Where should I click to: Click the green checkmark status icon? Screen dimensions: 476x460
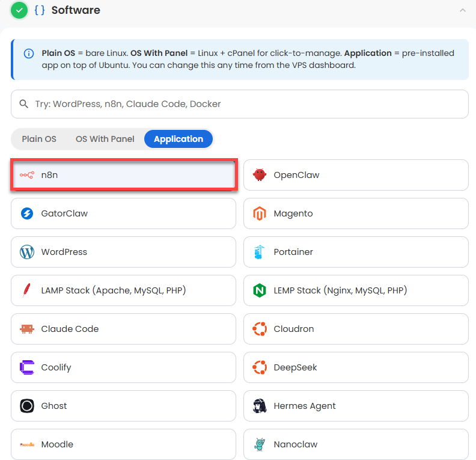(19, 10)
